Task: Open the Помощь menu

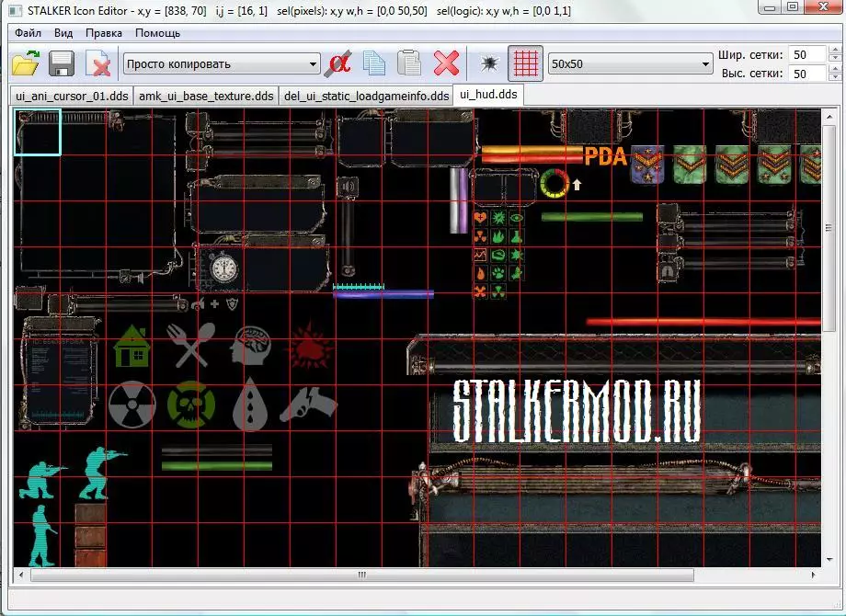Action: [157, 33]
